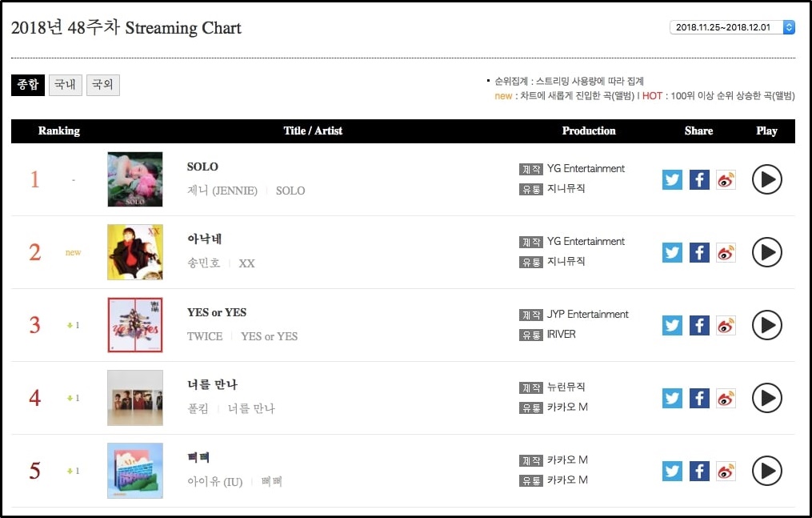Image resolution: width=812 pixels, height=518 pixels.
Task: Switch to the 국외 tab
Action: (x=102, y=84)
